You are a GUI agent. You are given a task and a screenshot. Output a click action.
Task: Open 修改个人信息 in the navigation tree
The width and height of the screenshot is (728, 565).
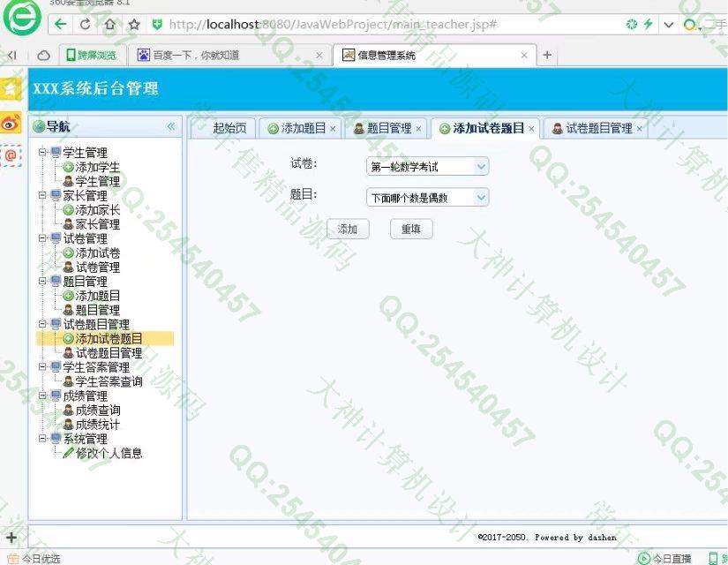[x=109, y=453]
